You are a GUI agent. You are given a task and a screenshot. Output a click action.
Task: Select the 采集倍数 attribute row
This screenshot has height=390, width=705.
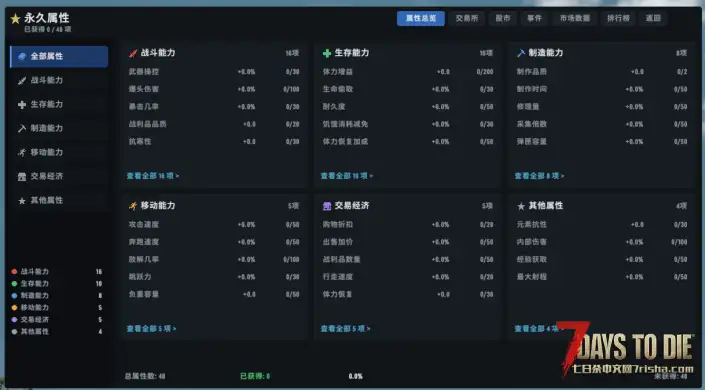tap(602, 124)
